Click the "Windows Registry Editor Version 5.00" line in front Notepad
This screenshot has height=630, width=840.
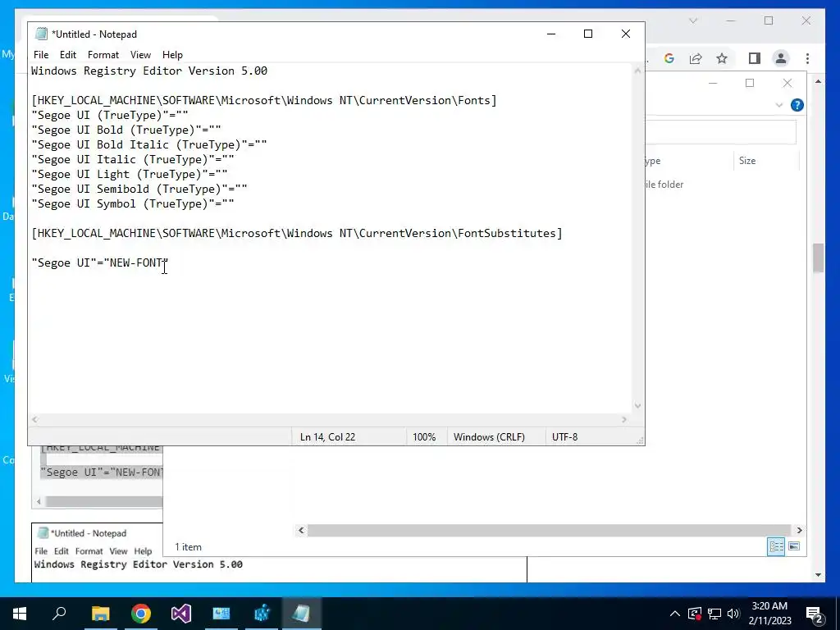[149, 71]
